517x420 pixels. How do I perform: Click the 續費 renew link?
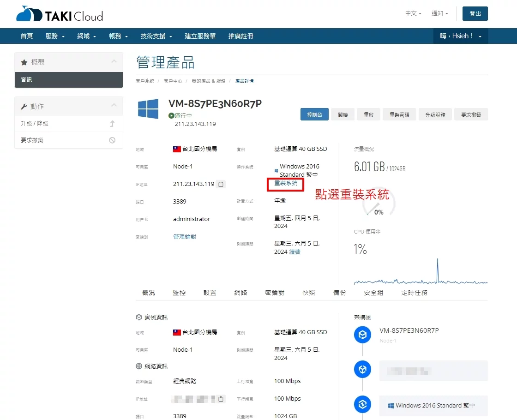click(295, 252)
